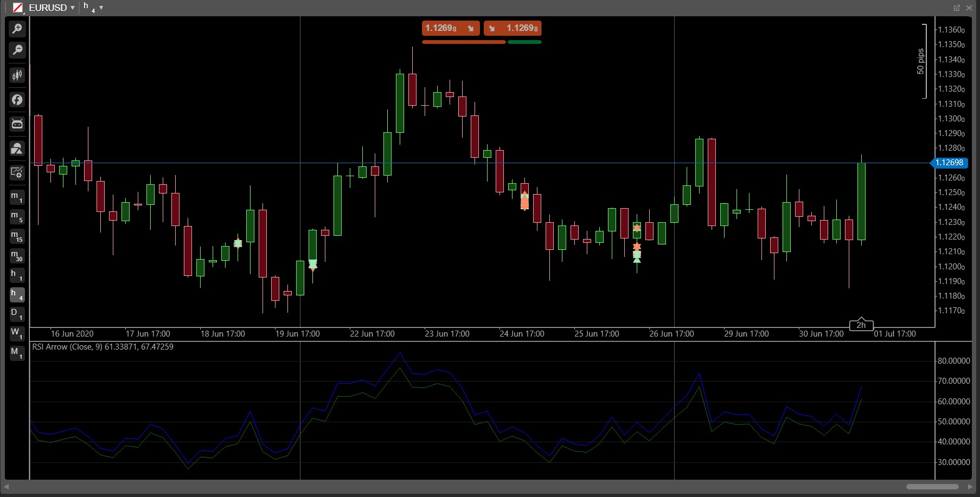Expand the red-slash chart color dropdown
Viewport: 980px width, 497px height.
pos(18,8)
